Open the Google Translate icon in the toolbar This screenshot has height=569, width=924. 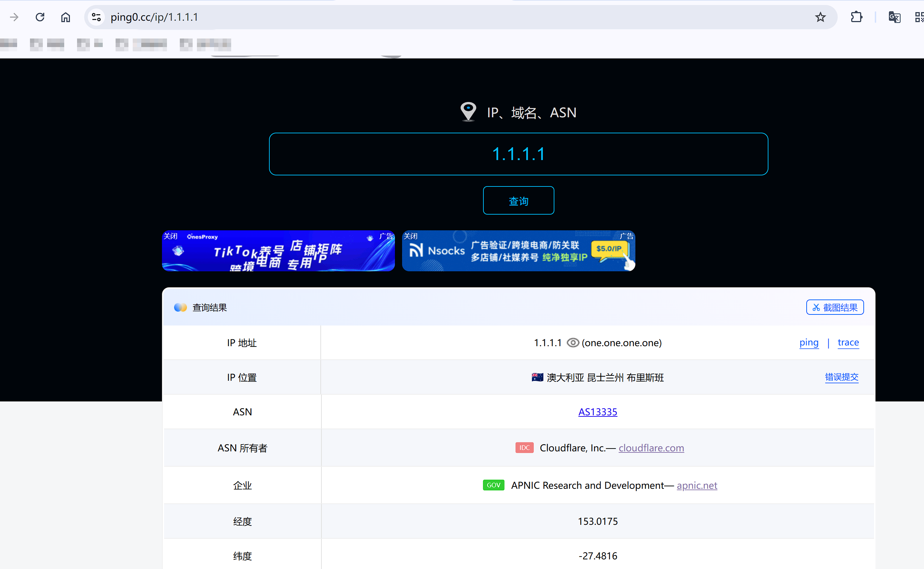tap(894, 17)
